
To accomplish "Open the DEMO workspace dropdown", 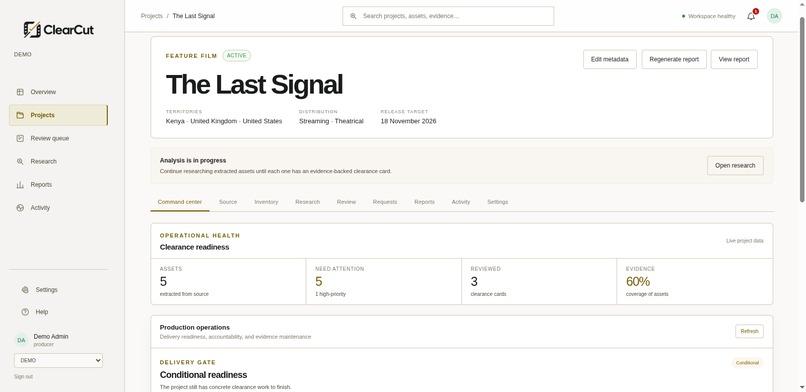I will pos(58,361).
